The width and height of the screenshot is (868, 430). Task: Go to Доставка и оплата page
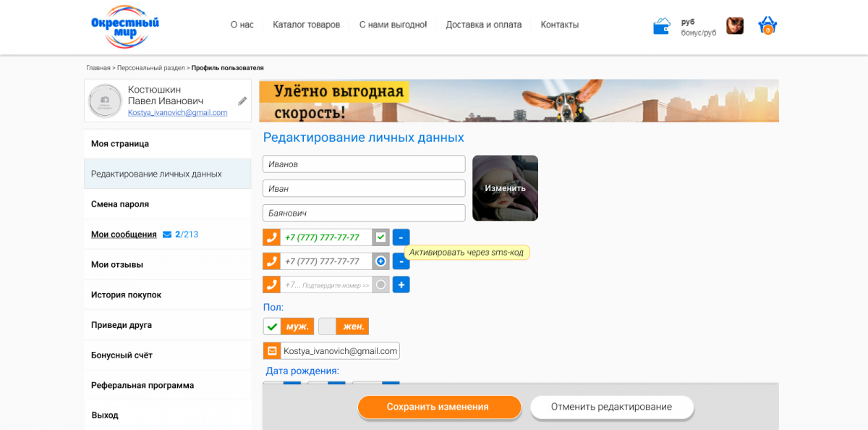click(x=483, y=25)
